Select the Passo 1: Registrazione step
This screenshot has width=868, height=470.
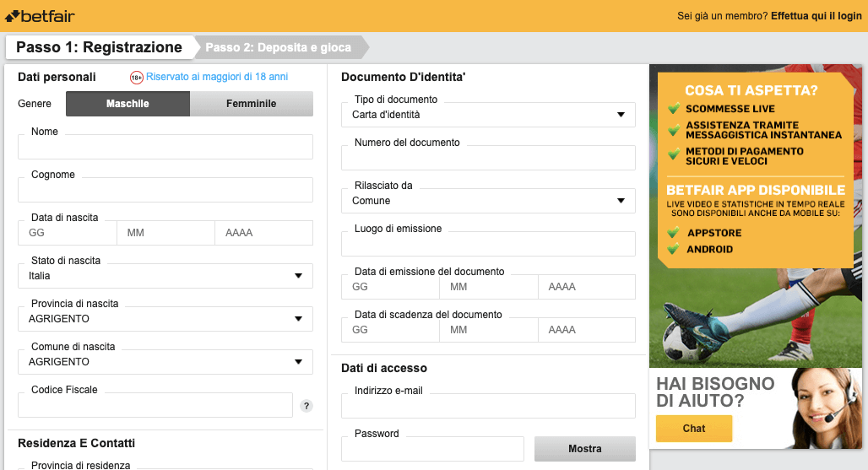99,47
